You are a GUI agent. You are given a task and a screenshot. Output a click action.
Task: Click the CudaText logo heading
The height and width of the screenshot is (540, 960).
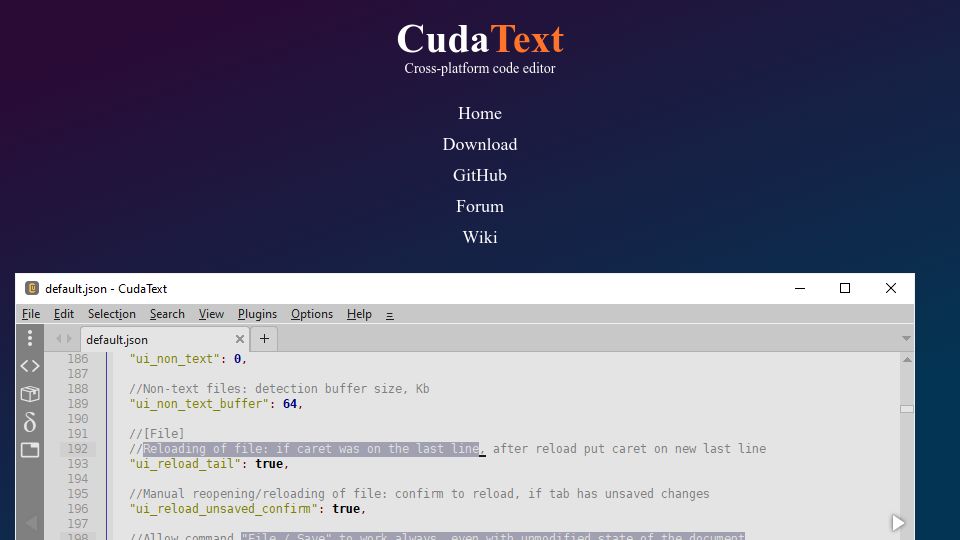(480, 39)
